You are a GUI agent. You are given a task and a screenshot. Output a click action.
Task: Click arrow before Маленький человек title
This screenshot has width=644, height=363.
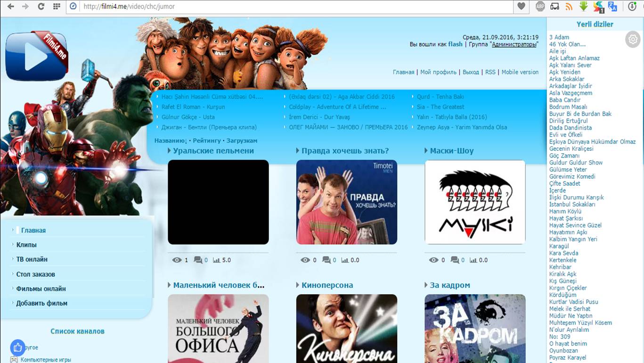169,285
